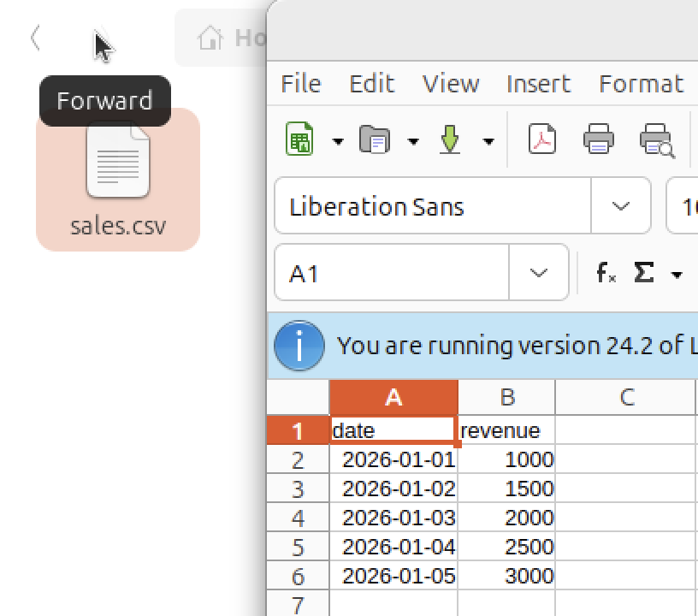This screenshot has height=616, width=698.
Task: Select column B header
Action: (x=506, y=397)
